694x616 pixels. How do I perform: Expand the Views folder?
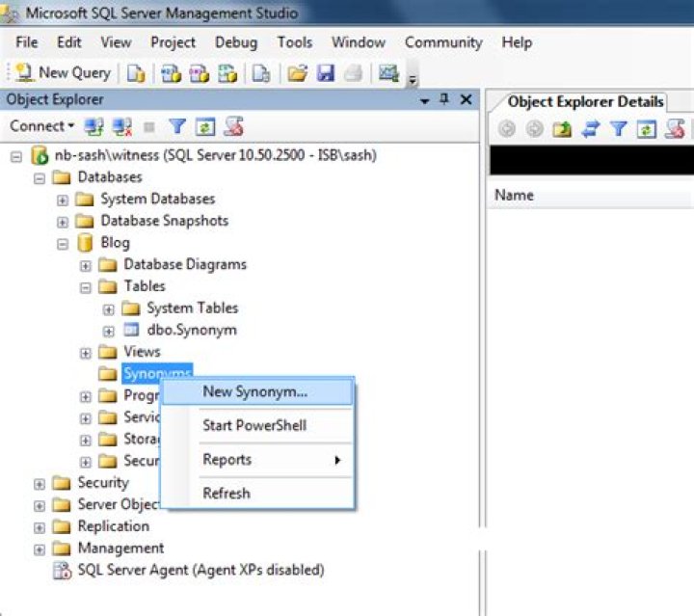tap(86, 353)
